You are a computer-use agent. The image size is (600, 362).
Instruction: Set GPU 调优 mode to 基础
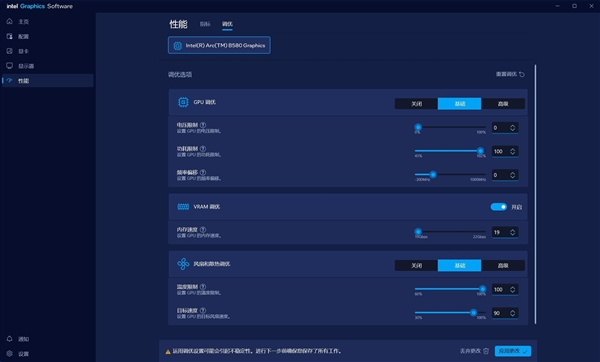point(460,104)
